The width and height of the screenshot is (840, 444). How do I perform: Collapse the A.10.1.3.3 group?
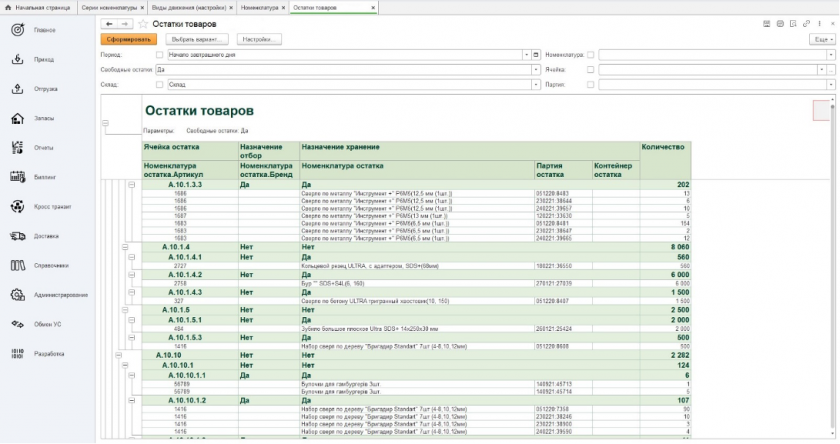pyautogui.click(x=132, y=185)
